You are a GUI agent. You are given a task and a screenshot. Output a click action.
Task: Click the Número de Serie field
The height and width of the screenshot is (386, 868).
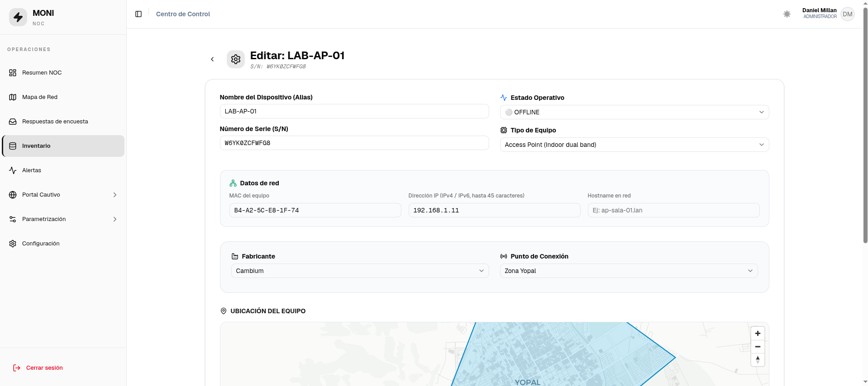tap(354, 143)
